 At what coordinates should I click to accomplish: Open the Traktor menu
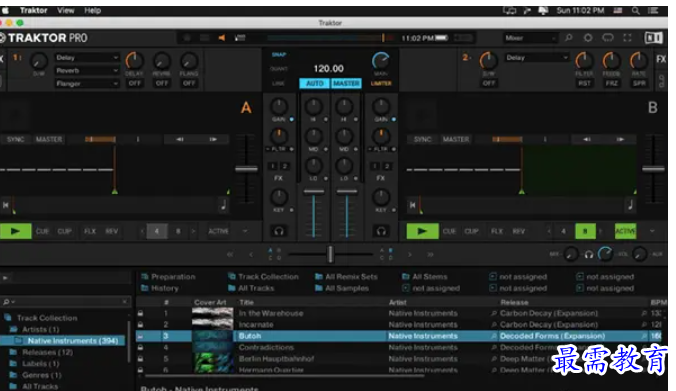(33, 10)
